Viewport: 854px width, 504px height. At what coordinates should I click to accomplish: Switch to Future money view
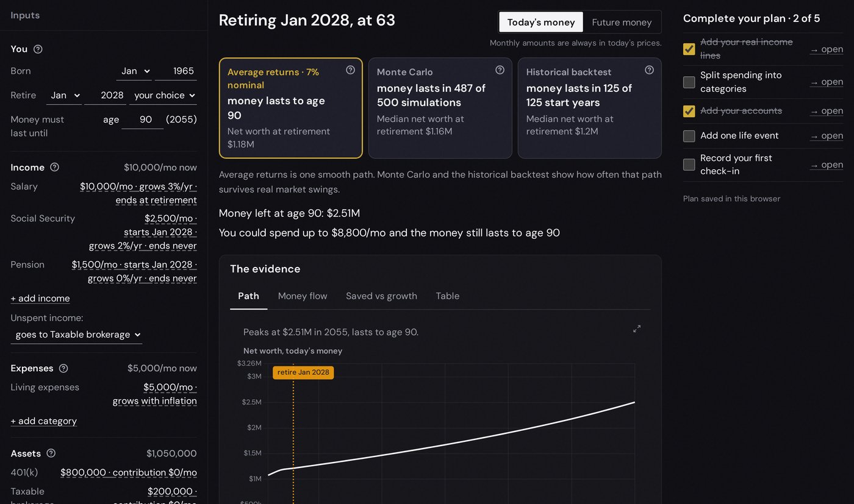[622, 22]
